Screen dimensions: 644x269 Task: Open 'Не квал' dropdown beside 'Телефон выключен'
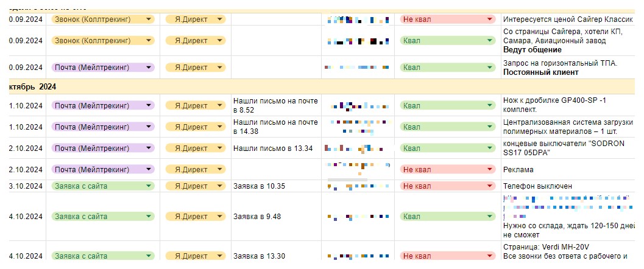pos(490,186)
